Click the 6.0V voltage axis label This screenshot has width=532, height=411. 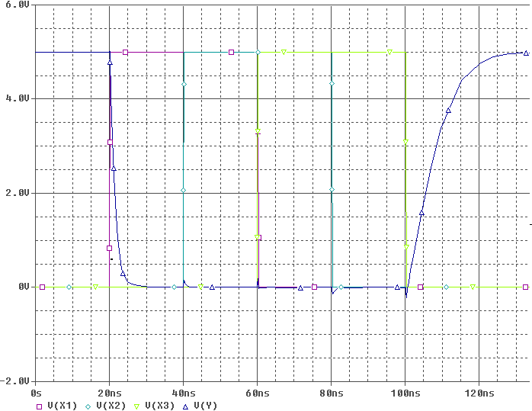[x=17, y=5]
